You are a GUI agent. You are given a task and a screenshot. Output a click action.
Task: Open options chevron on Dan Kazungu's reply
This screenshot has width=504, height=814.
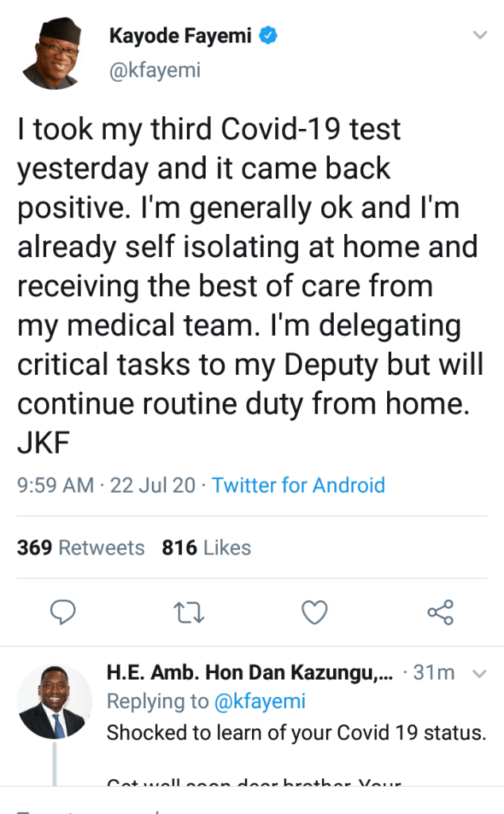coord(479,673)
